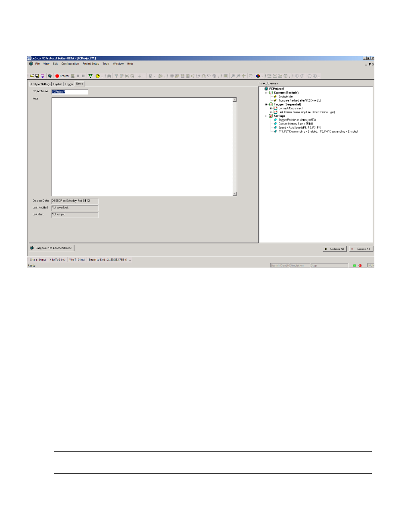Collapse the FCProject7 root tree node
This screenshot has width=411, height=532.
[x=262, y=89]
